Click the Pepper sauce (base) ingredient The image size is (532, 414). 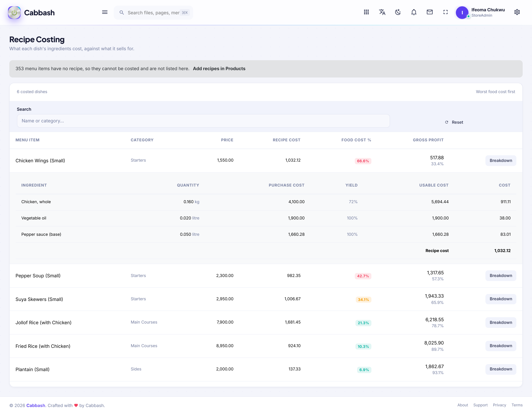[x=41, y=234]
